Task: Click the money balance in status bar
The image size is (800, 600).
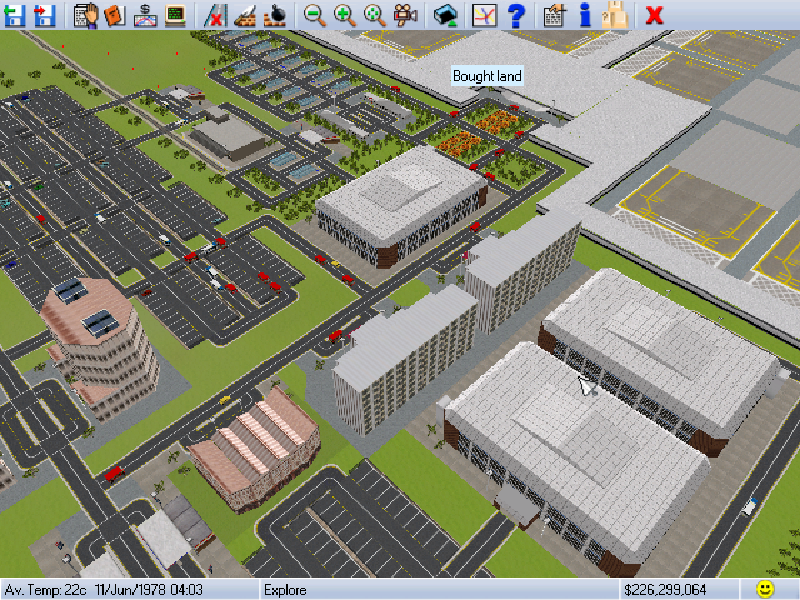Action: 664,589
